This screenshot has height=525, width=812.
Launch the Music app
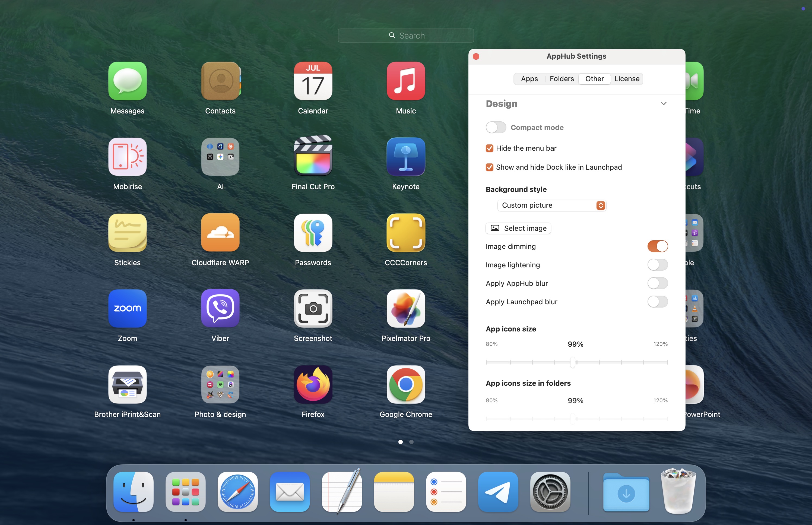pos(406,81)
